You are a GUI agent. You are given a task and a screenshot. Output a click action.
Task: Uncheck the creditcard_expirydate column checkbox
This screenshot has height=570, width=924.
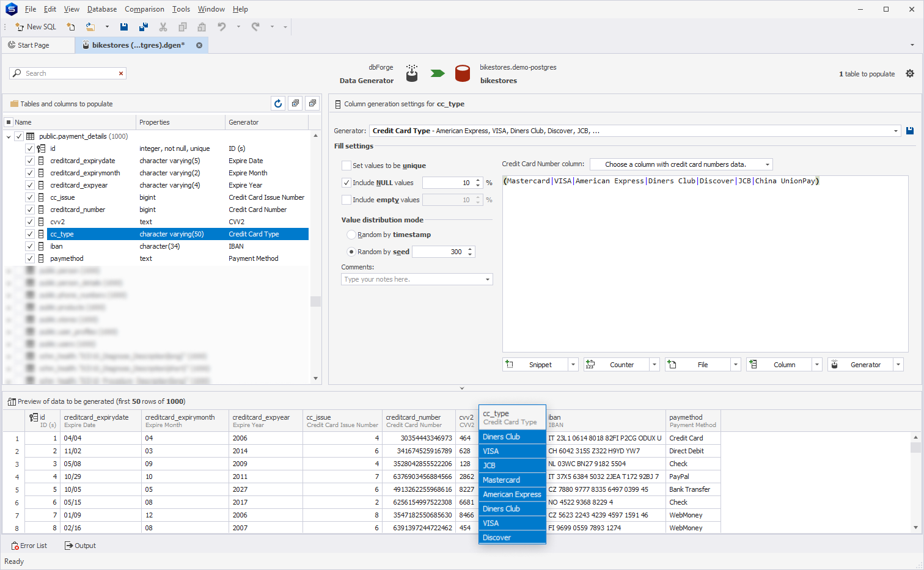[30, 161]
